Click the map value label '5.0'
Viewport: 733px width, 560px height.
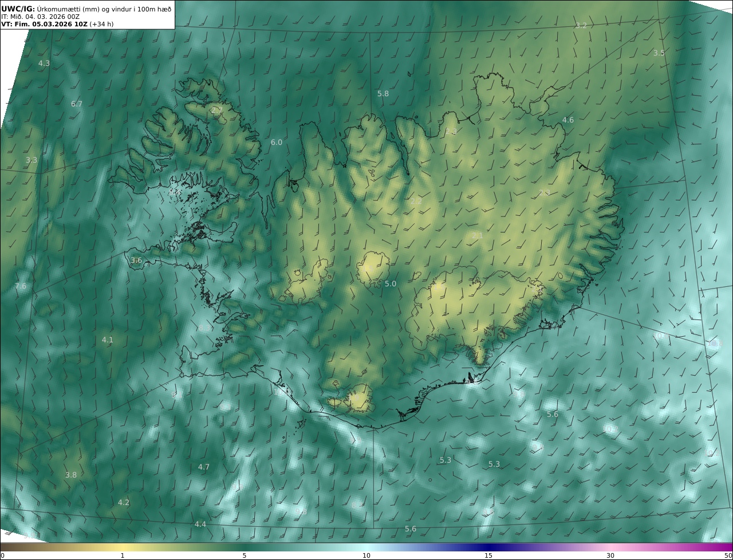(x=391, y=283)
